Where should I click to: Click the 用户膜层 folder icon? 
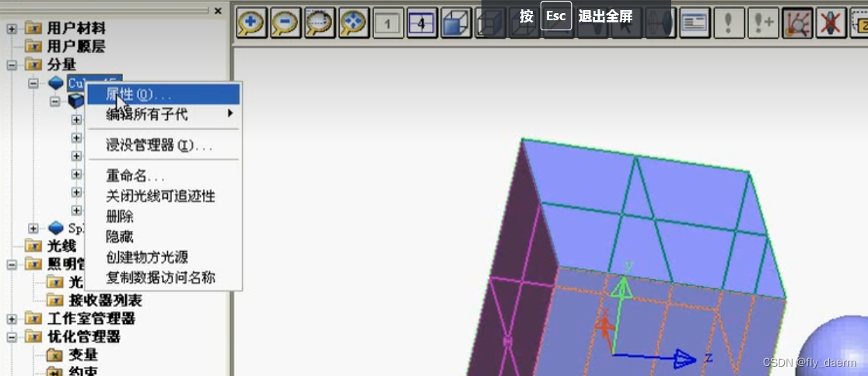point(33,47)
